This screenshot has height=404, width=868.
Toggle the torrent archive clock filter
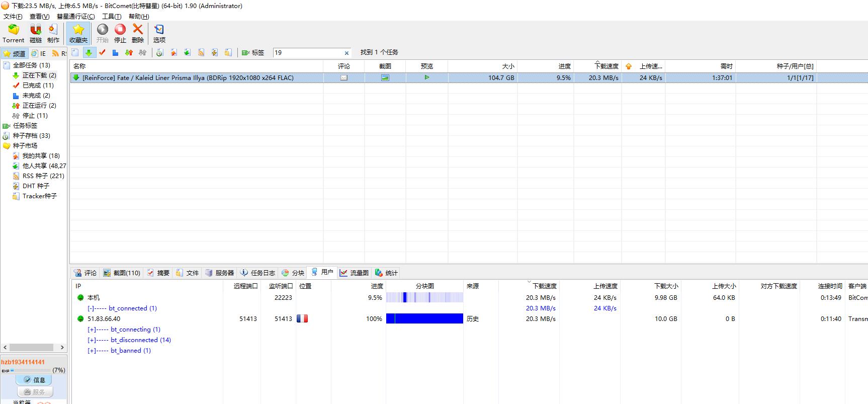(x=159, y=52)
